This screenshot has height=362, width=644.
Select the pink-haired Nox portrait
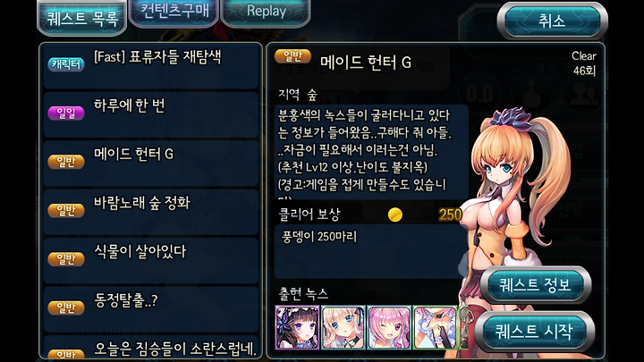pos(389,327)
